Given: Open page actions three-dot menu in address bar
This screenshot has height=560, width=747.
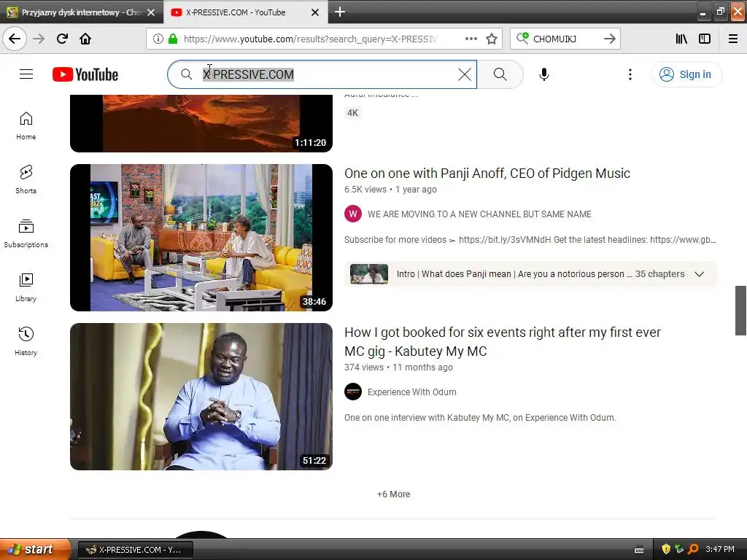Looking at the screenshot, I should click(x=471, y=39).
